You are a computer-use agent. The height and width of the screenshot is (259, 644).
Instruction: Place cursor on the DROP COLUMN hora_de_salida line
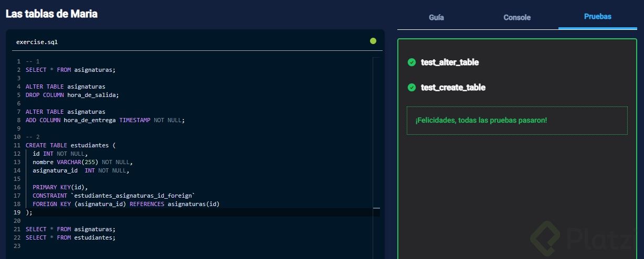point(72,95)
